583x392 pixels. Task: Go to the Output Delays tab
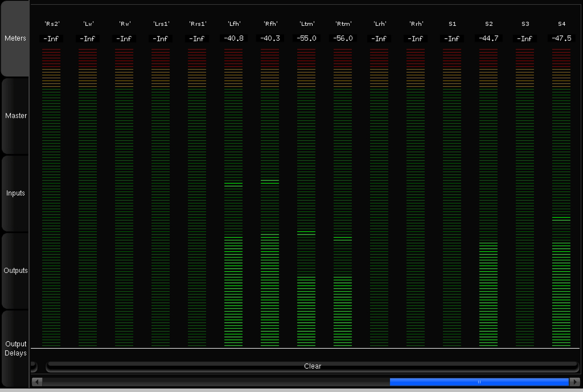pyautogui.click(x=15, y=348)
